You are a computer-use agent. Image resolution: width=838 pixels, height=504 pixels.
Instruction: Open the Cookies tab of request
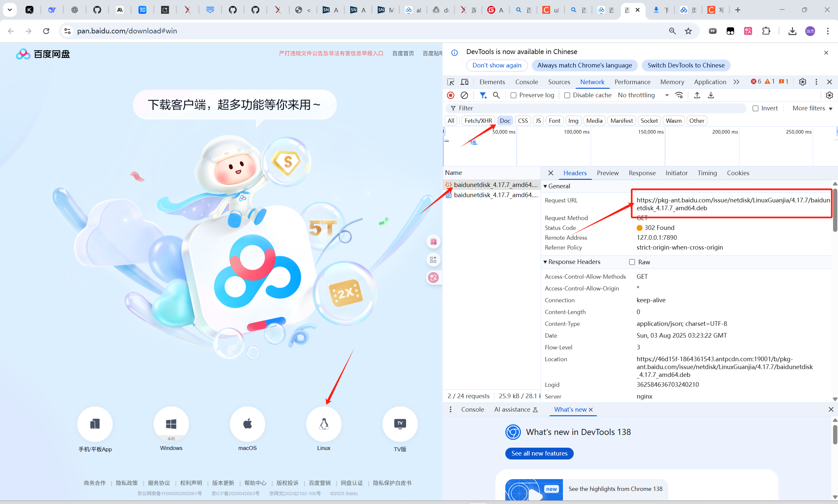[x=738, y=173]
